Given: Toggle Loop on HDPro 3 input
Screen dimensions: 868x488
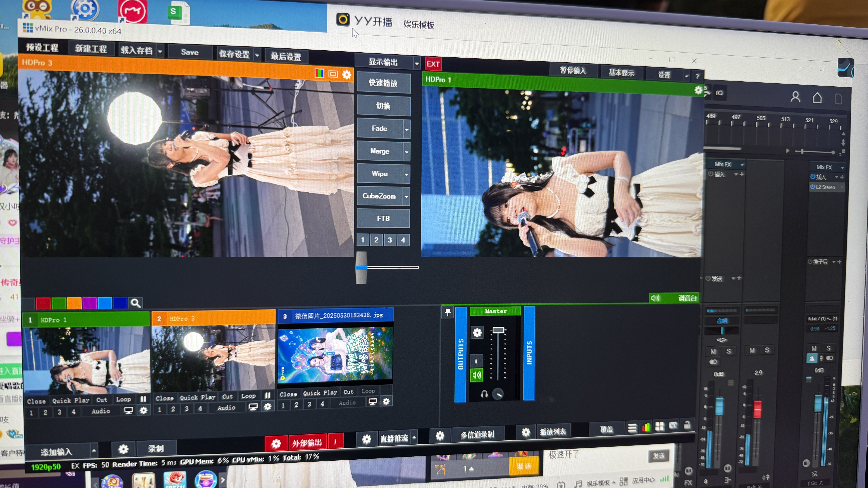Looking at the screenshot, I should pyautogui.click(x=249, y=396).
